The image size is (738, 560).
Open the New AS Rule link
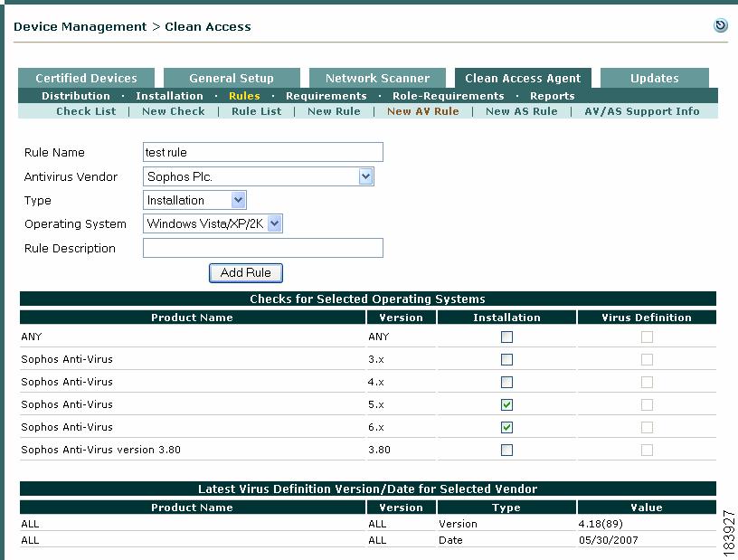pyautogui.click(x=522, y=111)
